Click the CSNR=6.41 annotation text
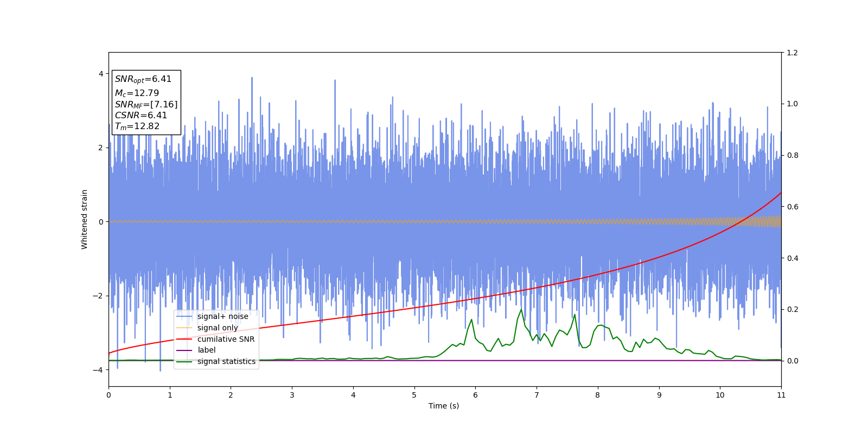868x434 pixels. click(x=141, y=115)
